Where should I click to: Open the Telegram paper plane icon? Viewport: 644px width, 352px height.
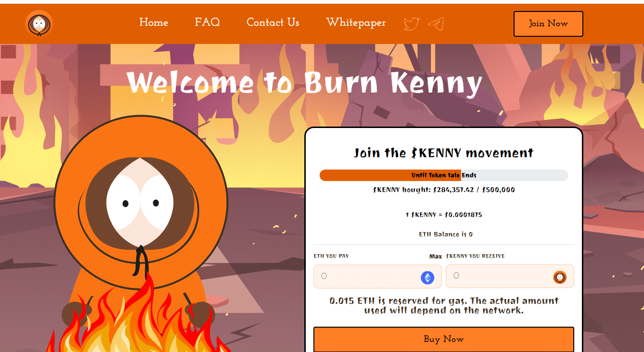[x=436, y=24]
